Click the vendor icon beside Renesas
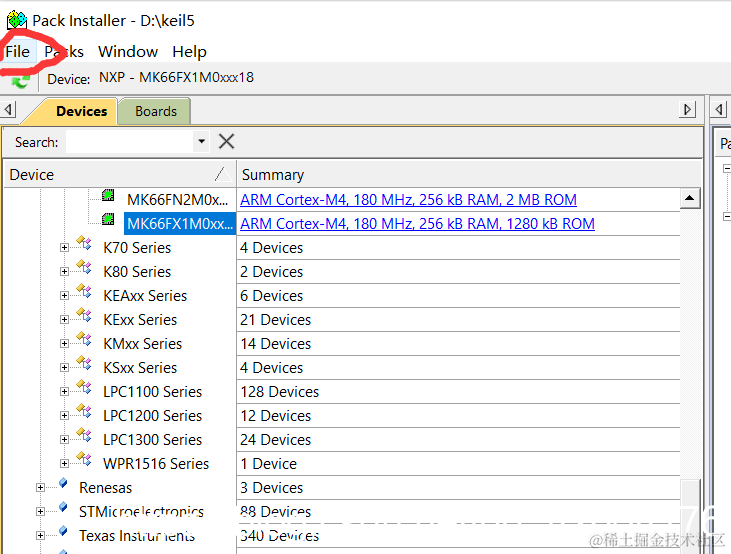The height and width of the screenshot is (554, 731). click(63, 483)
